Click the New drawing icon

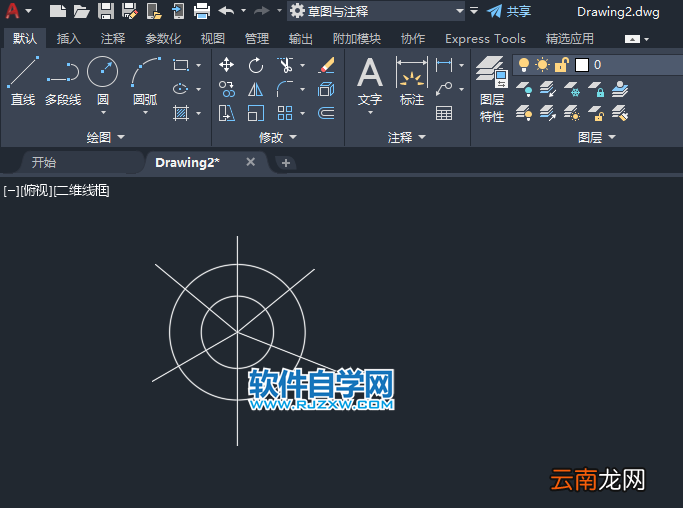[x=57, y=11]
